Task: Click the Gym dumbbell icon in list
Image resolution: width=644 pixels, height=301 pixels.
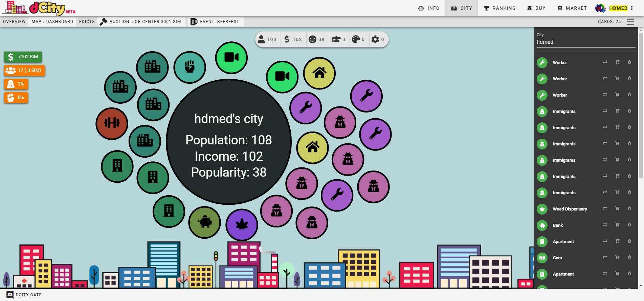Action: tap(542, 258)
